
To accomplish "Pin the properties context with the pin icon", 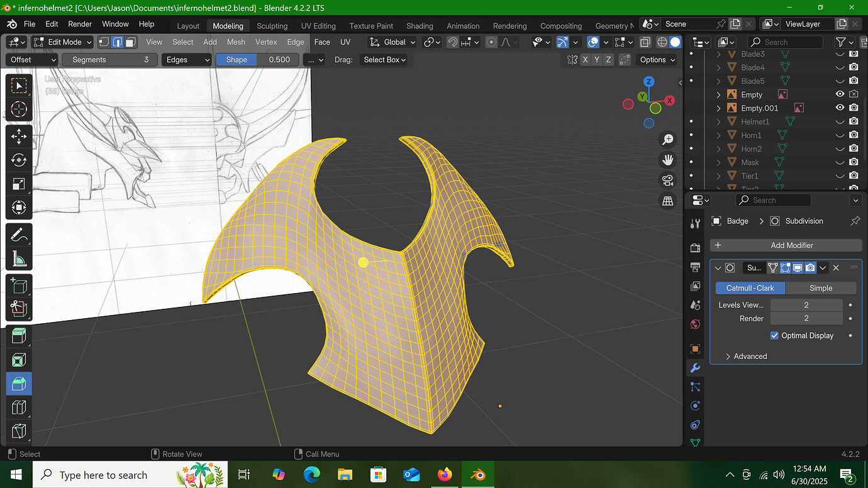I will click(x=855, y=221).
